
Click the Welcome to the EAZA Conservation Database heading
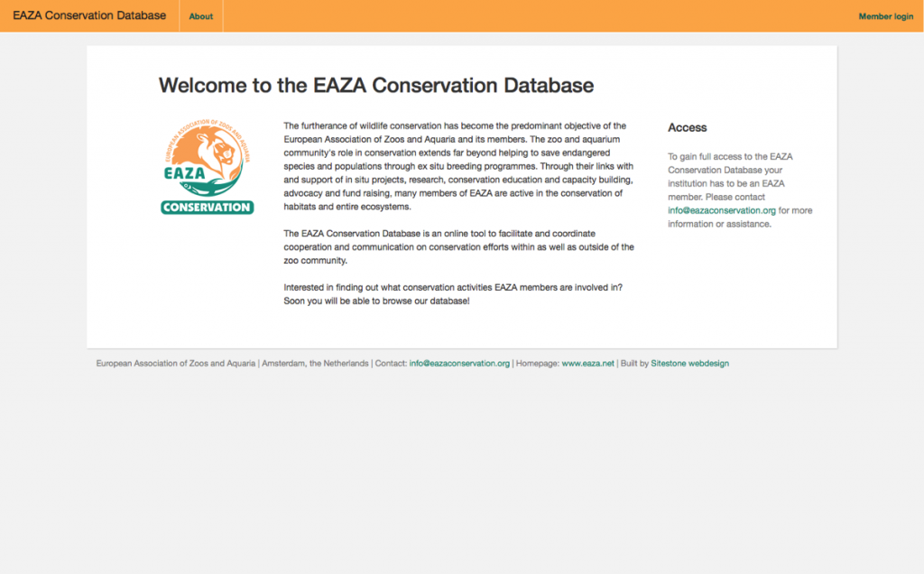pyautogui.click(x=376, y=86)
